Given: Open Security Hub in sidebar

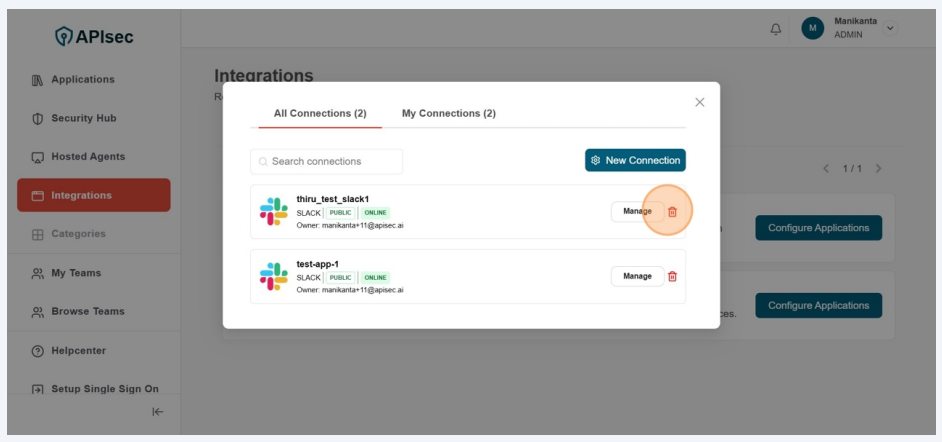Looking at the screenshot, I should pos(84,118).
